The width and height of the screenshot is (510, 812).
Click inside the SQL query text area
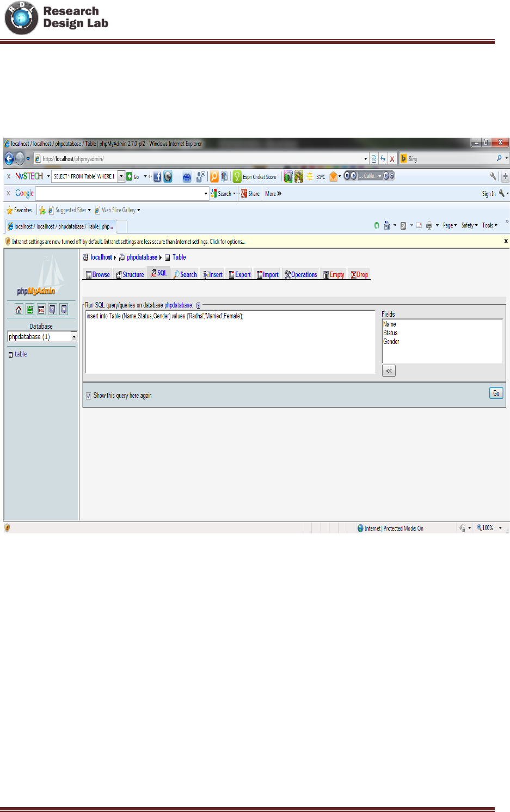(230, 341)
